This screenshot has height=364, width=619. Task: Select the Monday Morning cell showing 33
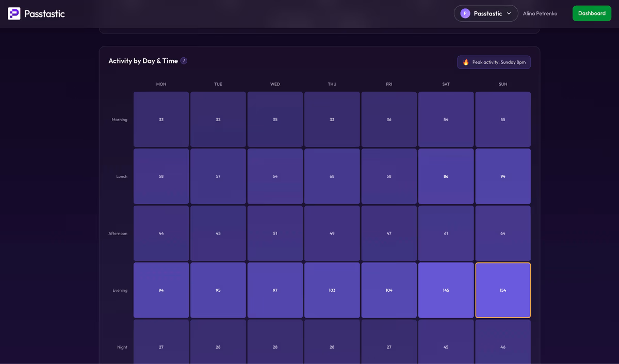[x=161, y=120]
